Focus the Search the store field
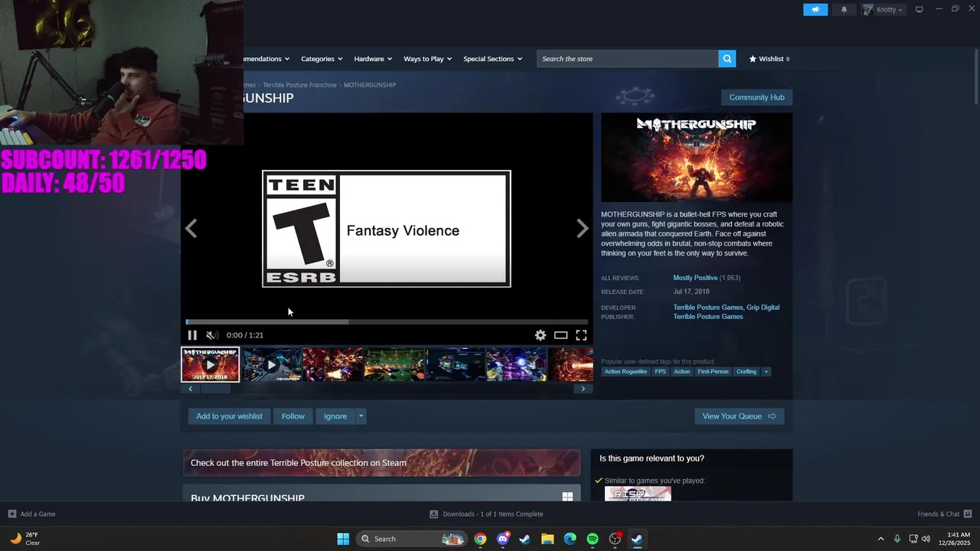The height and width of the screenshot is (551, 980). (628, 58)
